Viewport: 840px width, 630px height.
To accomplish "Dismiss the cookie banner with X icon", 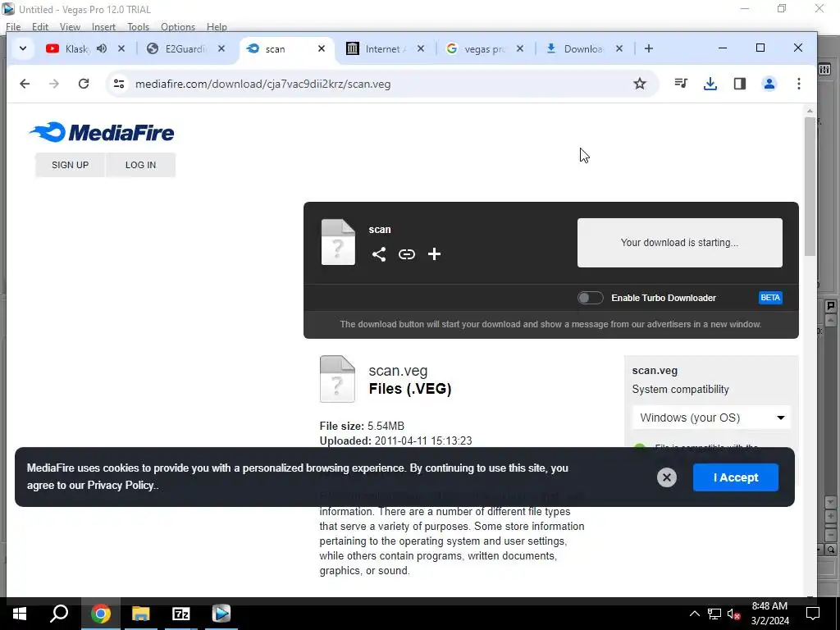I will click(x=666, y=477).
